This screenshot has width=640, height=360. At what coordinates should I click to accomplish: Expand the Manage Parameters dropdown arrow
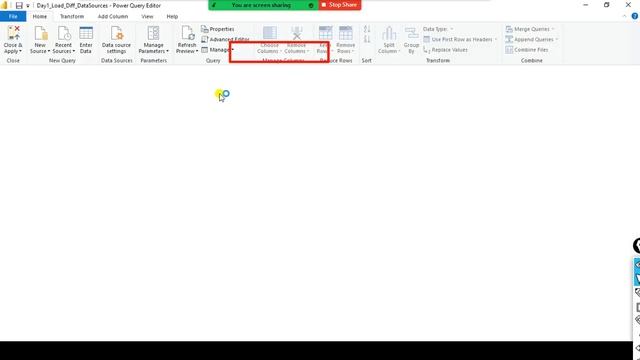click(167, 51)
